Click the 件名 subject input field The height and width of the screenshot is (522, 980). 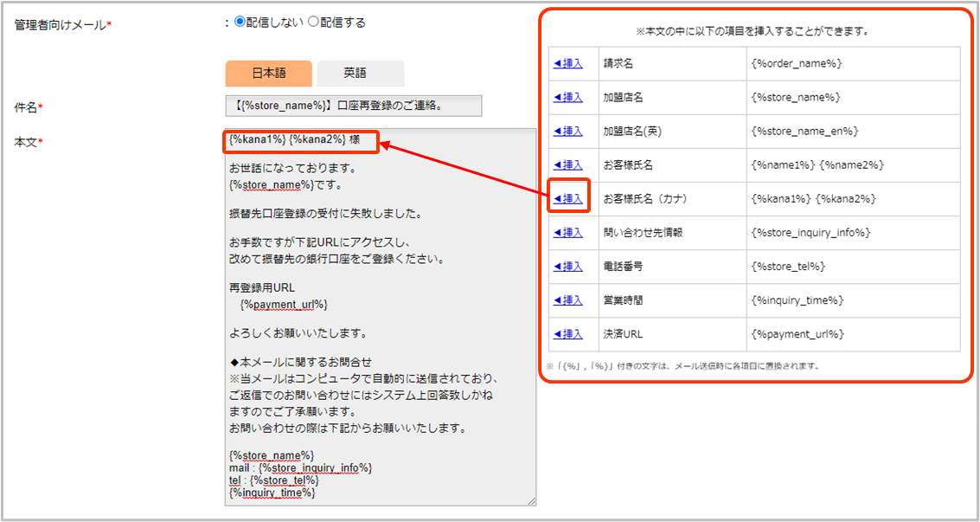[353, 106]
